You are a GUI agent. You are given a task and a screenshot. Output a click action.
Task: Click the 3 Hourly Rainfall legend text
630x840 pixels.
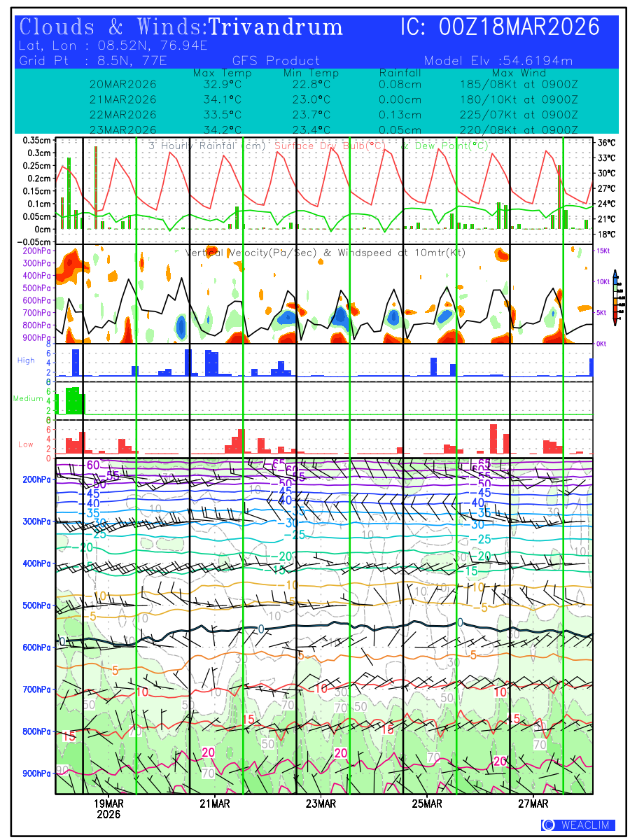206,146
